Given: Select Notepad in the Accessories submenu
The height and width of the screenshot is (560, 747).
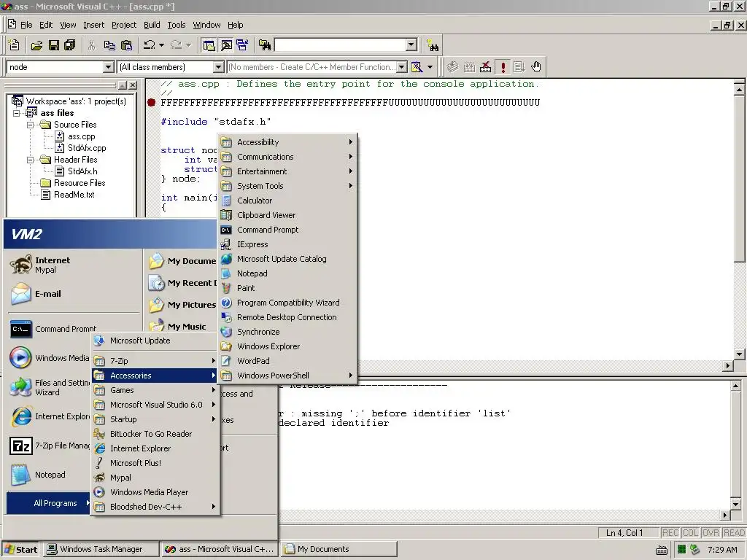Looking at the screenshot, I should point(287,273).
